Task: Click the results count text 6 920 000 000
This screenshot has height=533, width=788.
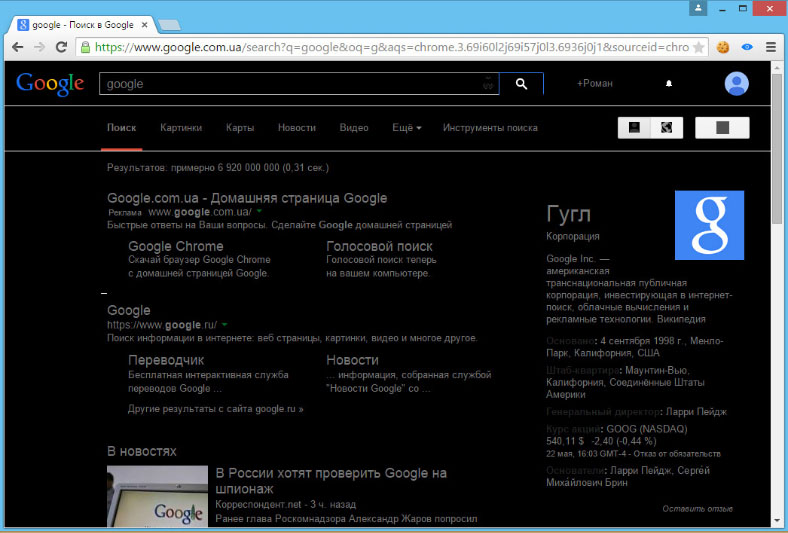Action: point(248,167)
